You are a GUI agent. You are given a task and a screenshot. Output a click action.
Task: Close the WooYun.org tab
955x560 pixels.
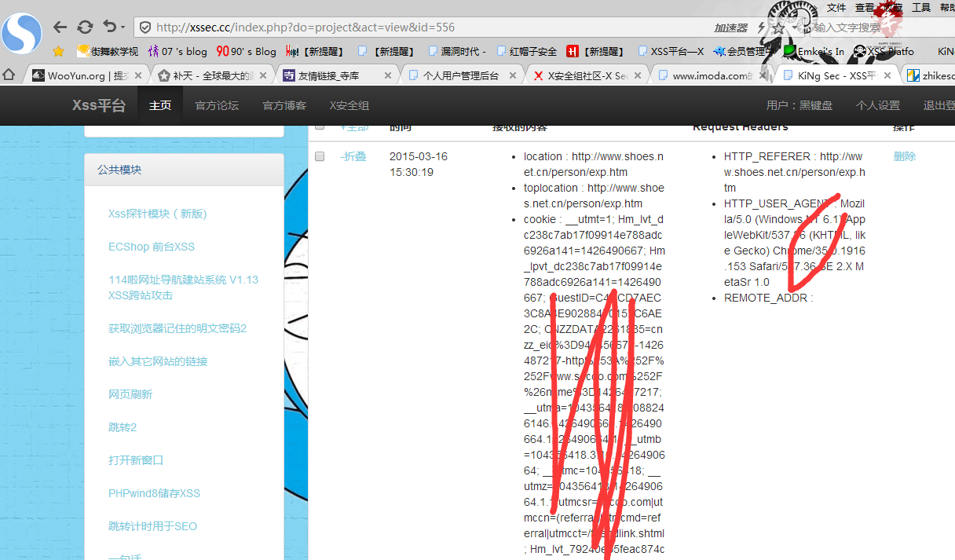pyautogui.click(x=138, y=75)
